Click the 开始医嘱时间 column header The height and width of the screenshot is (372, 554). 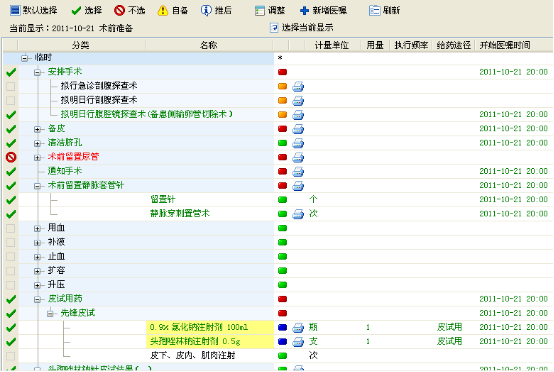(505, 45)
